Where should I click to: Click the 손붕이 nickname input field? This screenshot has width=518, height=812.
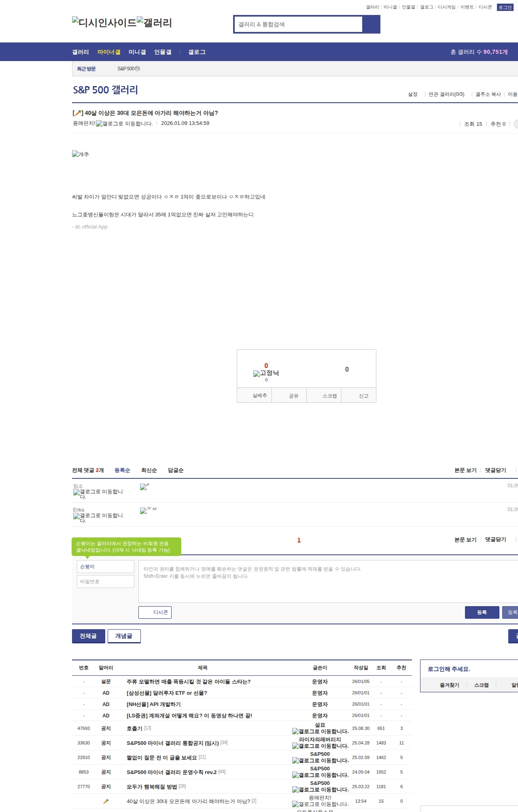coord(106,567)
